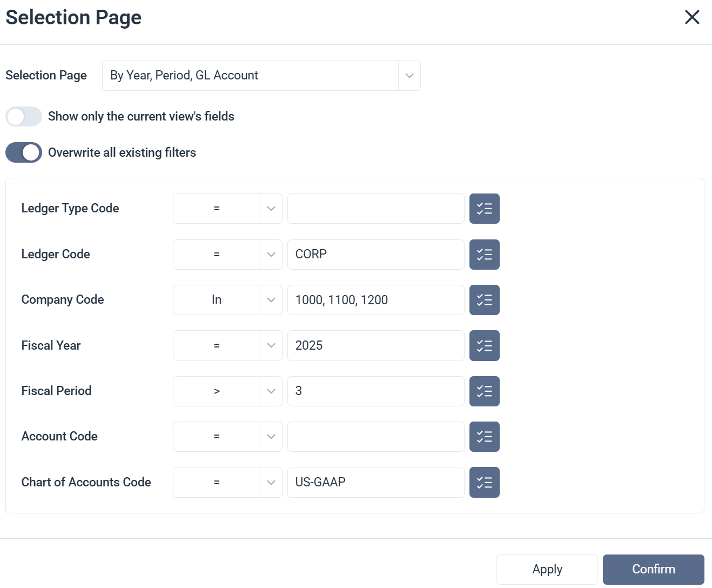Viewport: 712px width, 588px height.
Task: Open the Ledger Type Code operator dropdown
Action: [x=270, y=208]
